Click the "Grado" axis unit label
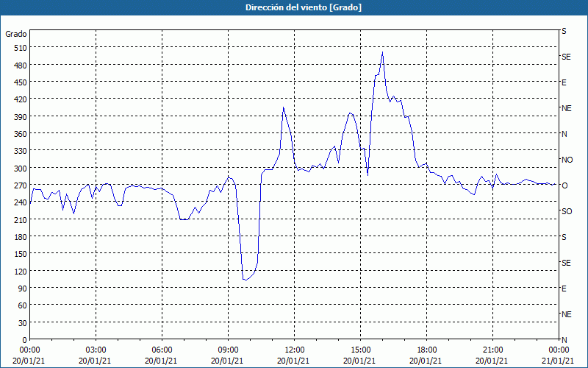 [x=16, y=34]
